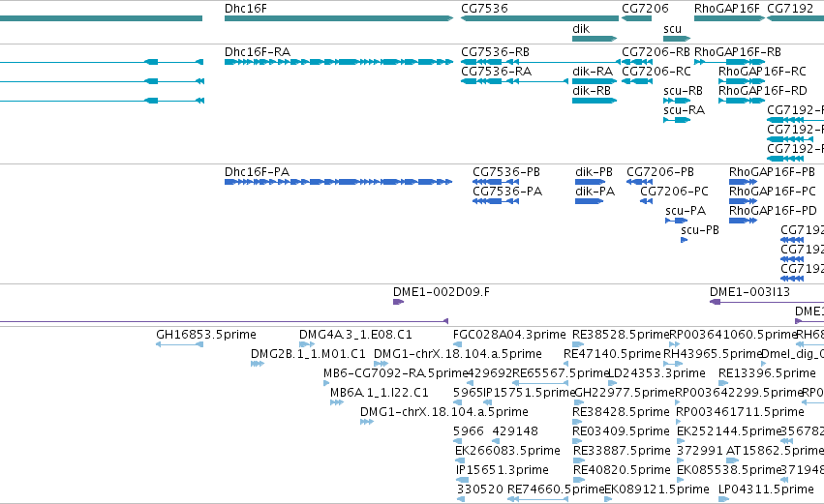Click the scu-RA transcript

click(x=677, y=120)
